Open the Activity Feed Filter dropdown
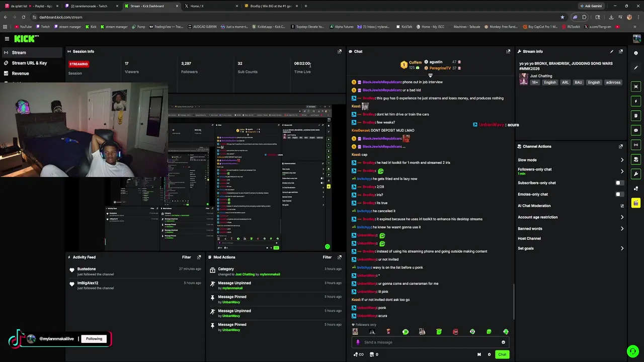Screen dimensions: 644x362 pyautogui.click(x=187, y=257)
